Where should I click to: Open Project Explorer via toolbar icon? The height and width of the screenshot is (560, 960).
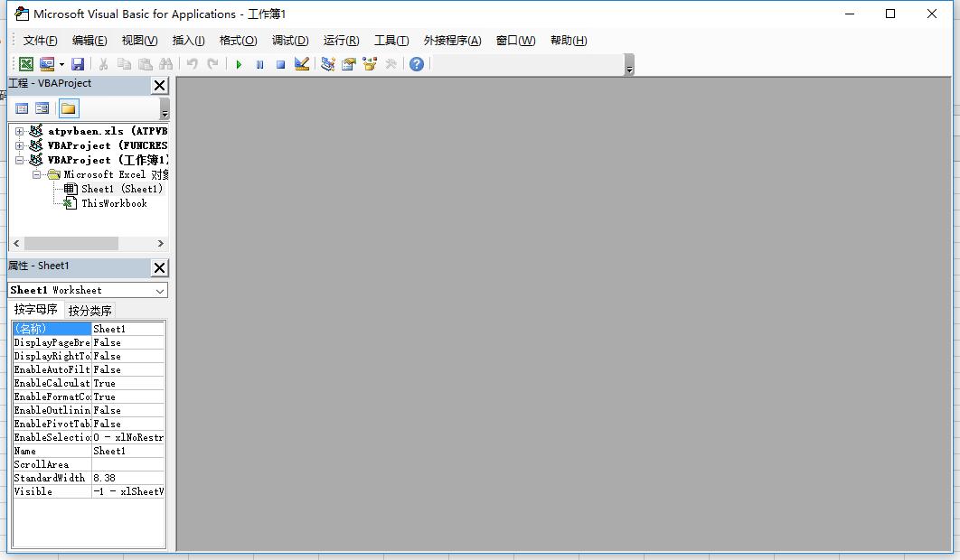327,64
